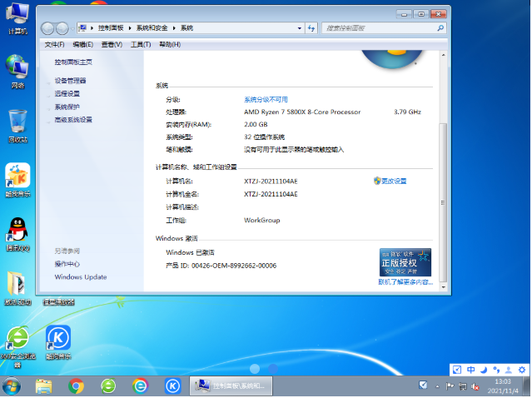
Task: Open the Network desktop icon
Action: click(x=17, y=69)
